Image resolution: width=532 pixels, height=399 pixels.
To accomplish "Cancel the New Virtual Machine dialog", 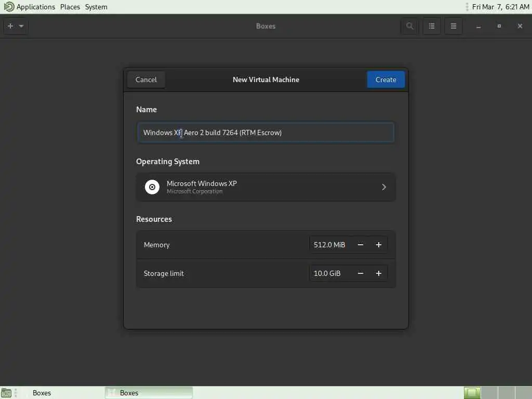I will click(x=146, y=79).
